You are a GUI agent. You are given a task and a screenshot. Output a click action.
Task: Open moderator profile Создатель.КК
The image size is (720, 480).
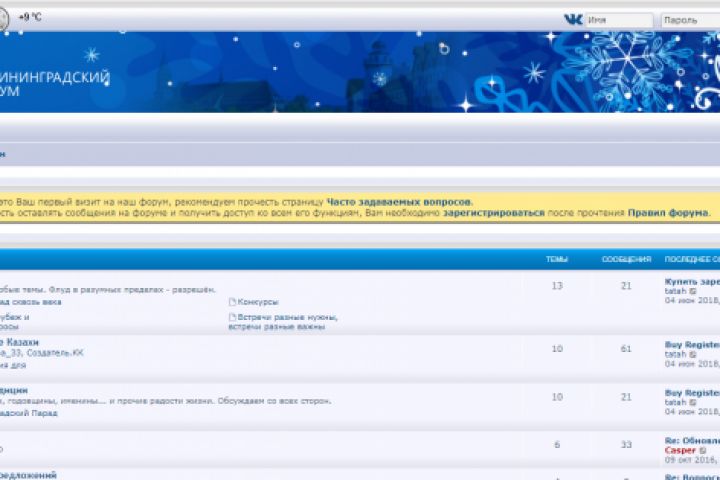[55, 353]
